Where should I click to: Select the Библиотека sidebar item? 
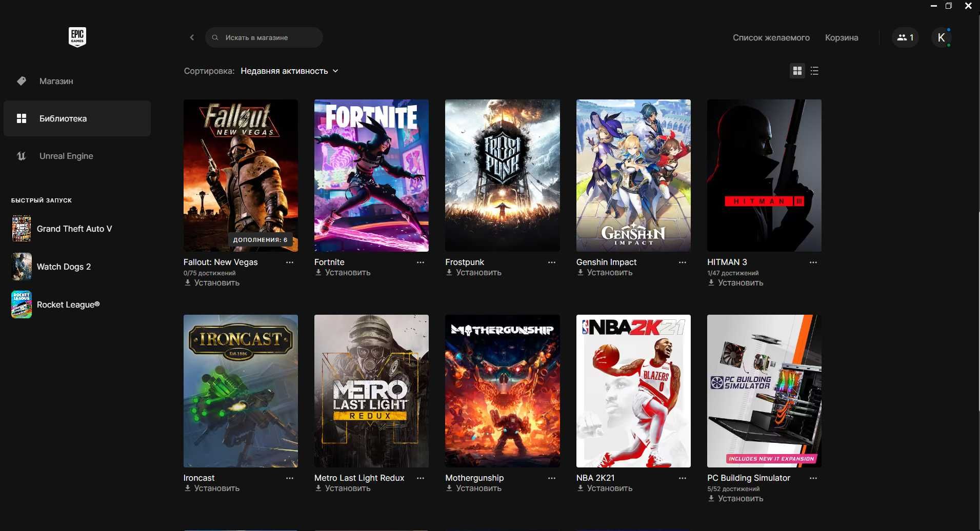(x=77, y=118)
